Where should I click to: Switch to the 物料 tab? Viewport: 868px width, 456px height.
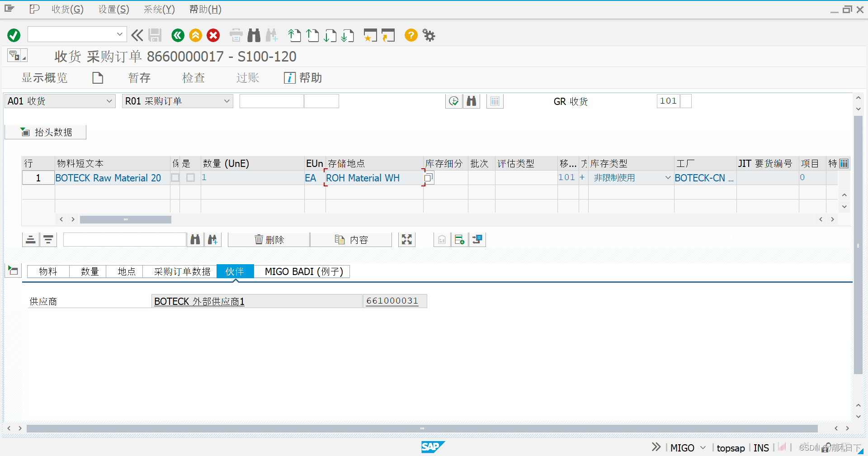(x=48, y=271)
